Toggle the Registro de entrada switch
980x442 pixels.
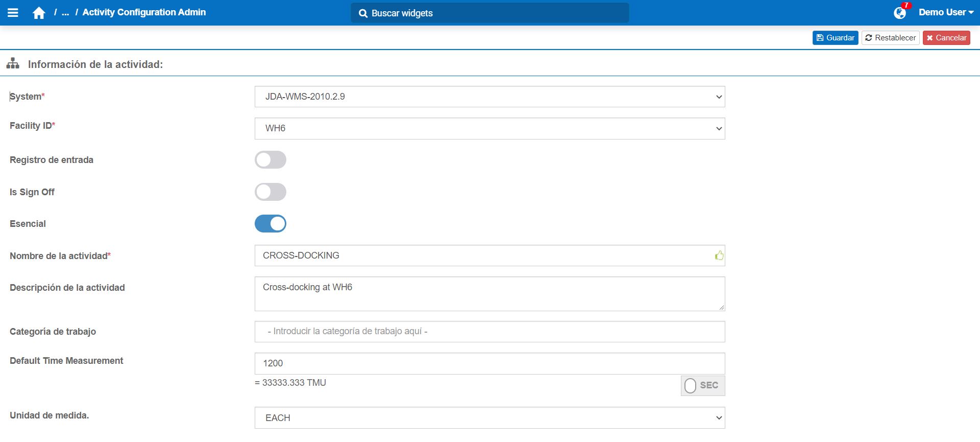pyautogui.click(x=270, y=160)
